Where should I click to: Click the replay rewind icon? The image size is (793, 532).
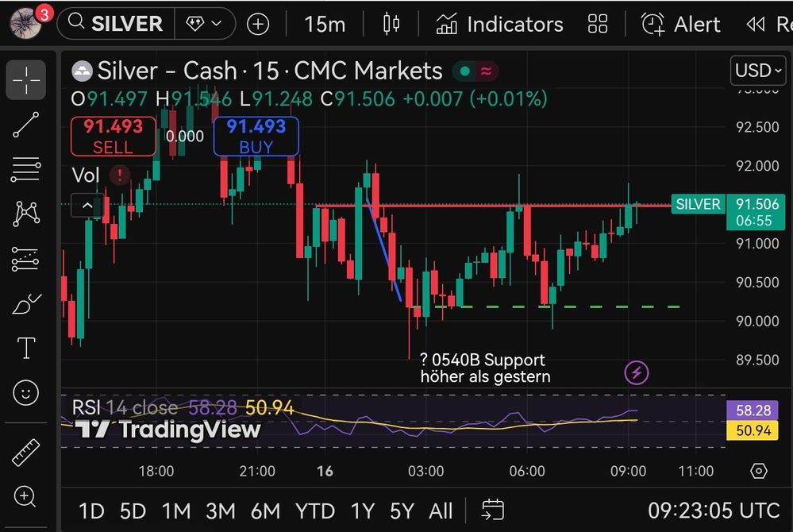(756, 24)
